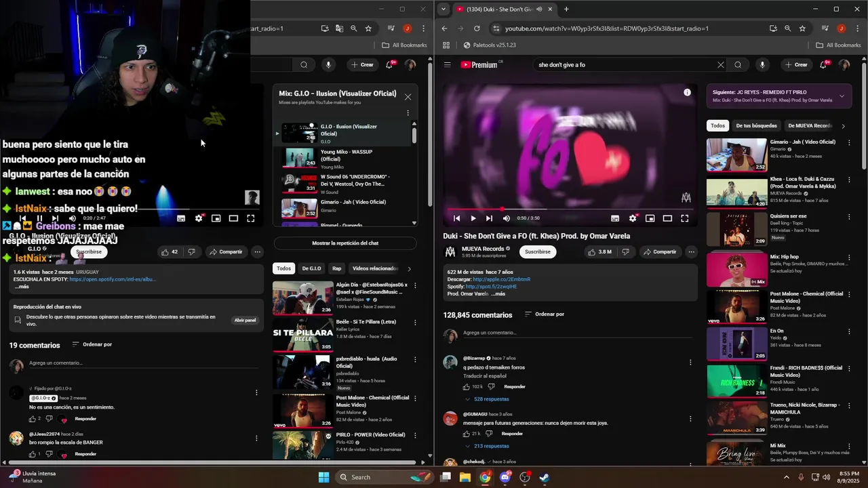Select De G.I.O chip in left window
868x488 pixels.
point(311,268)
